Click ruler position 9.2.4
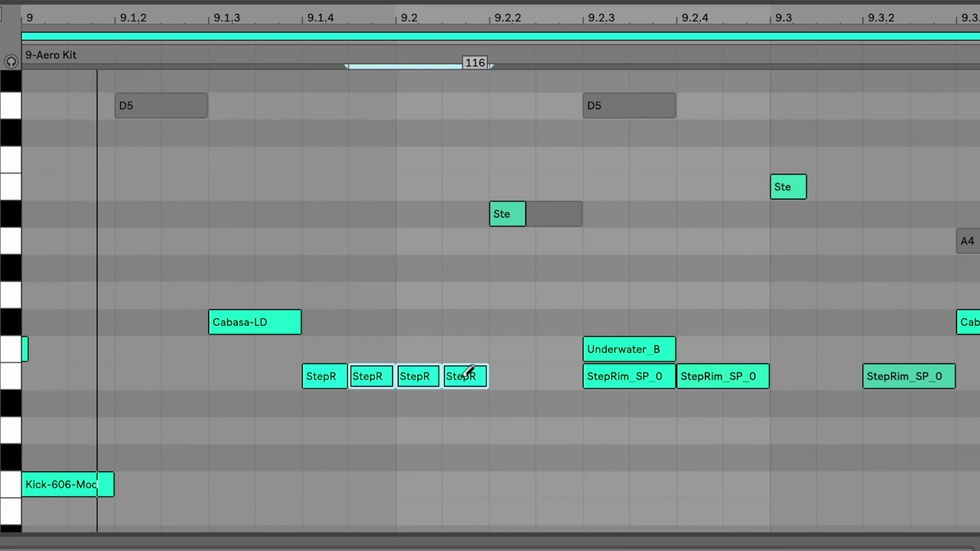 [x=695, y=18]
